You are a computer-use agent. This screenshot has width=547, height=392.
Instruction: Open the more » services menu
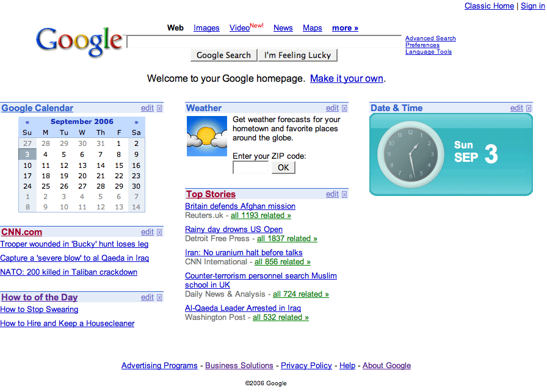point(345,28)
